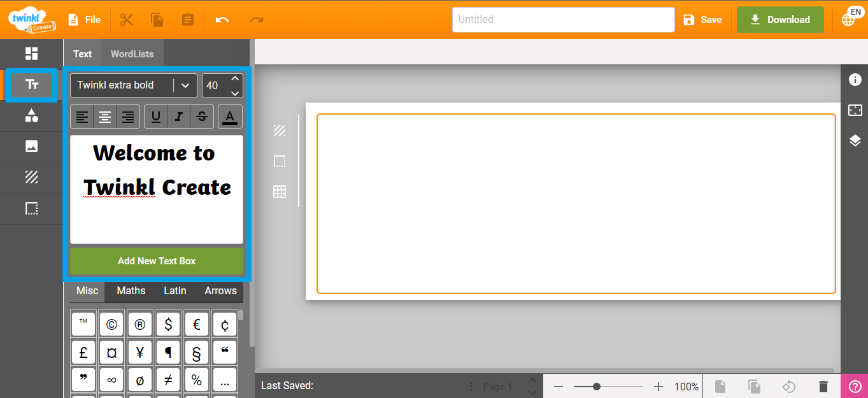Zoom out with the minus button
This screenshot has height=398, width=868.
[x=559, y=387]
